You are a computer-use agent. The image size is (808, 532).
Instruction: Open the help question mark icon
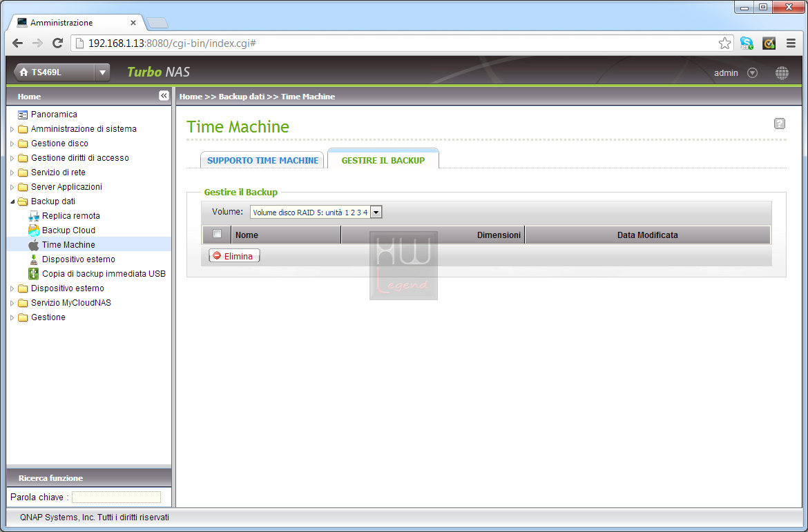point(780,124)
